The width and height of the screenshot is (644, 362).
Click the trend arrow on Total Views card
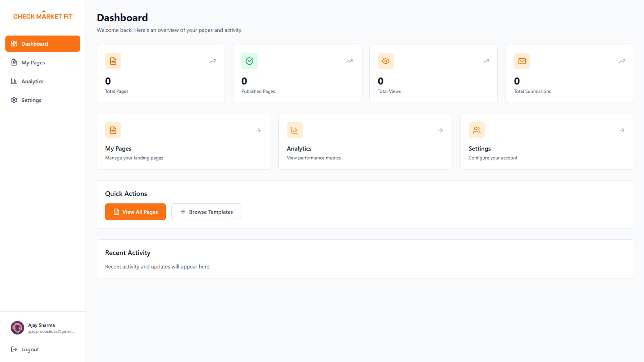pos(486,61)
